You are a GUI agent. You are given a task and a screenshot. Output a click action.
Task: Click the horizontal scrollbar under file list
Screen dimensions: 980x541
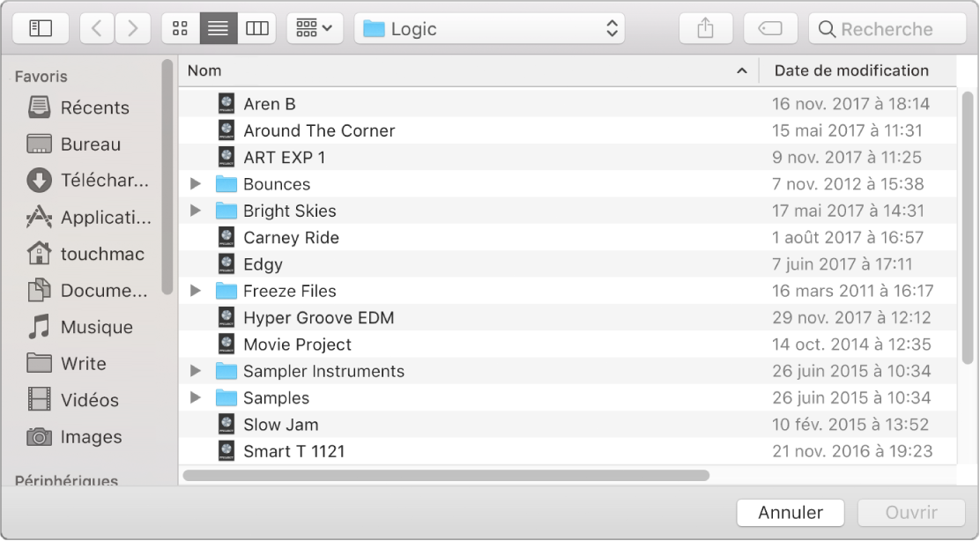coord(446,476)
